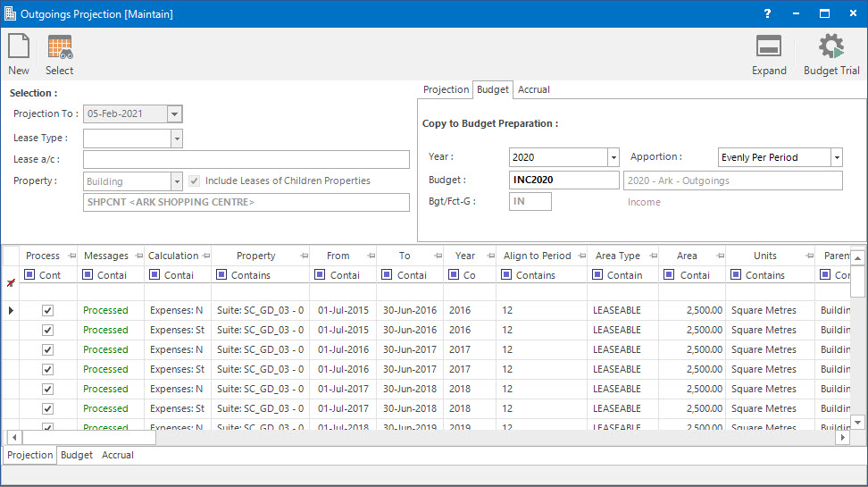Uncheck the first row Process checkbox
Image resolution: width=868 pixels, height=487 pixels.
click(x=48, y=310)
